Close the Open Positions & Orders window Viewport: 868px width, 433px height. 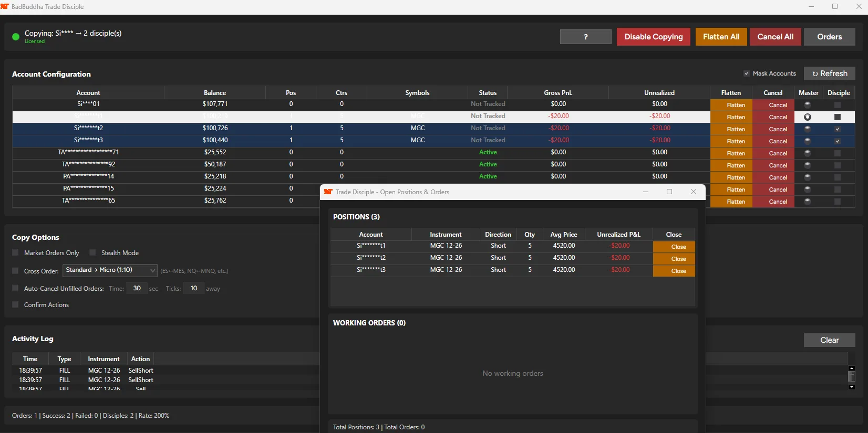(694, 192)
